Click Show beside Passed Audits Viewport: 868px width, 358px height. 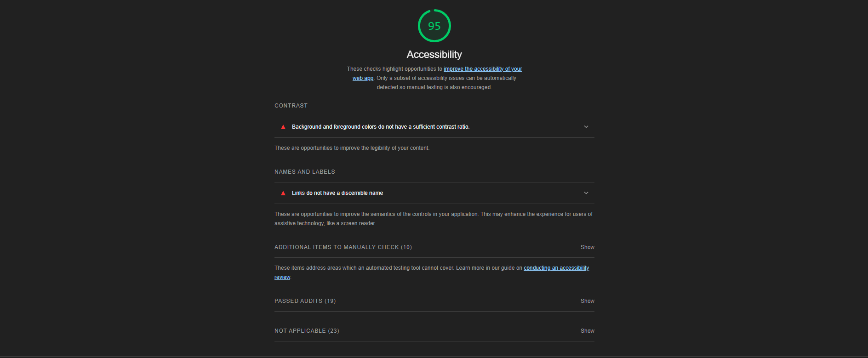pos(587,301)
